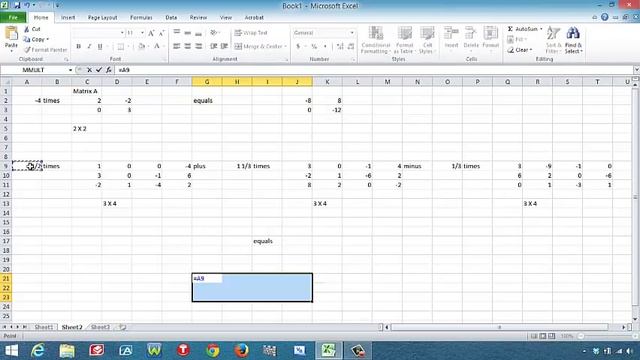640x360 pixels.
Task: Switch to the Review tab
Action: [198, 18]
